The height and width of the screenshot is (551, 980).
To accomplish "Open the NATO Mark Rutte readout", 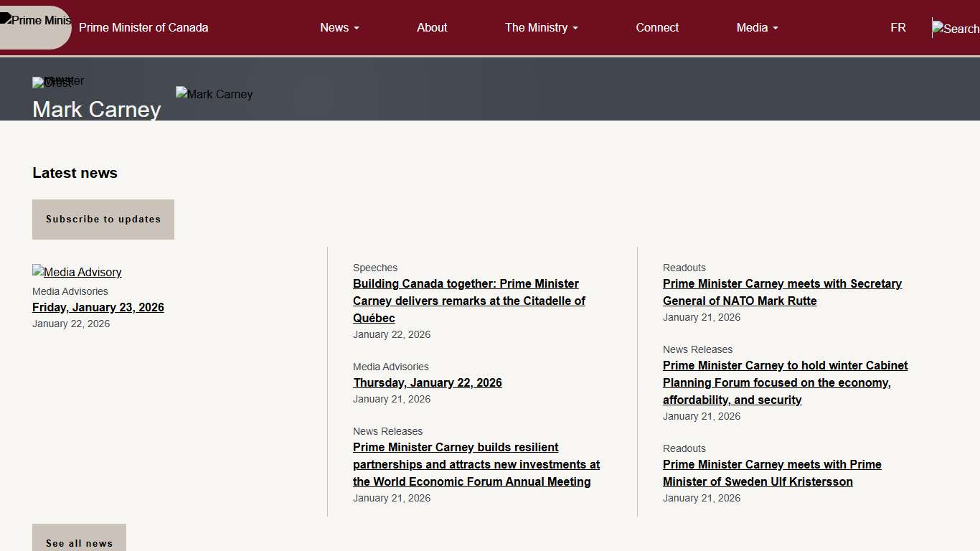I will point(782,292).
